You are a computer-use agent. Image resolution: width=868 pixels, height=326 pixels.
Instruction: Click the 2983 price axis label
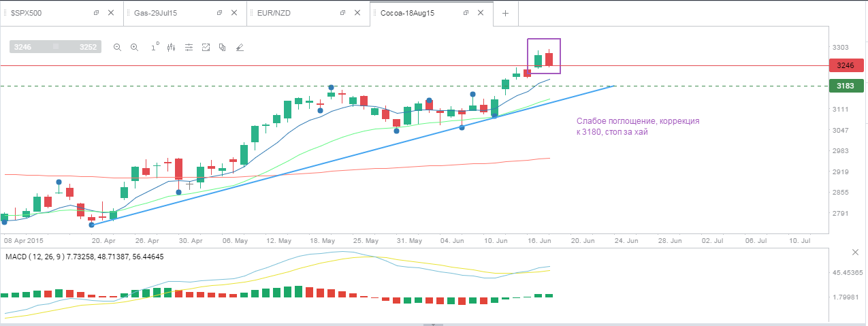(839, 151)
